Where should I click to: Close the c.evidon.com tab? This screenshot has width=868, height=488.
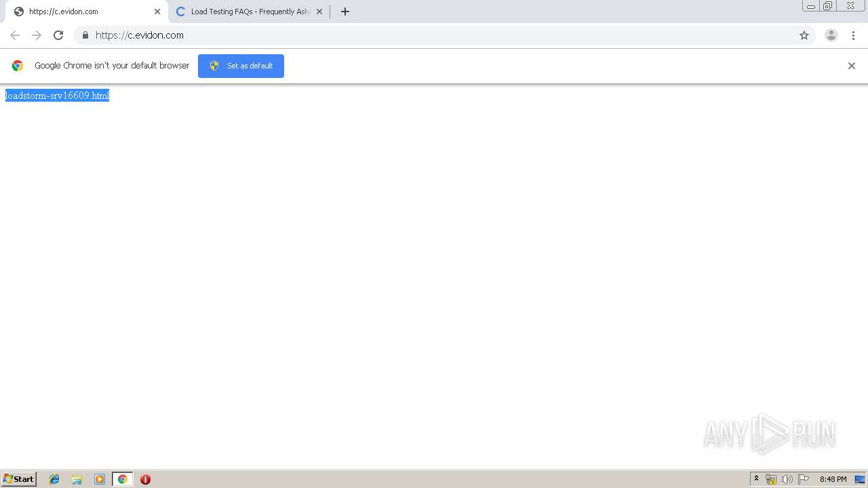point(157,12)
